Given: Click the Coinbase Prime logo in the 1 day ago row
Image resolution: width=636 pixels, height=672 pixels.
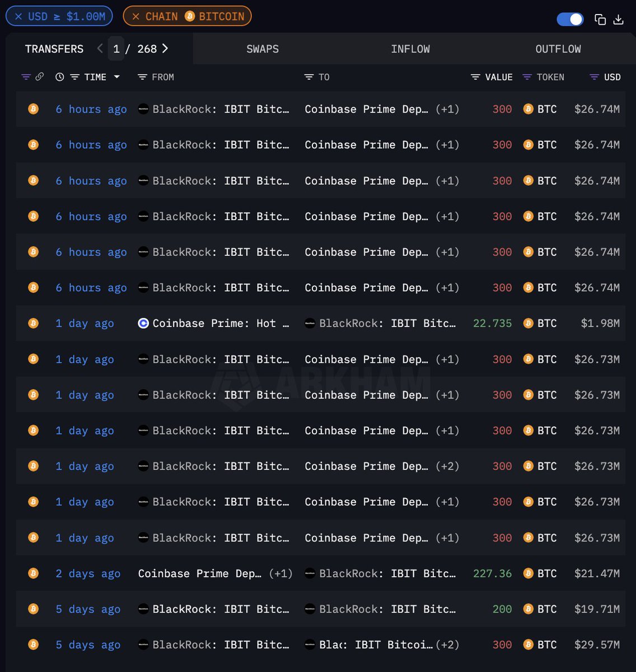Looking at the screenshot, I should click(143, 323).
